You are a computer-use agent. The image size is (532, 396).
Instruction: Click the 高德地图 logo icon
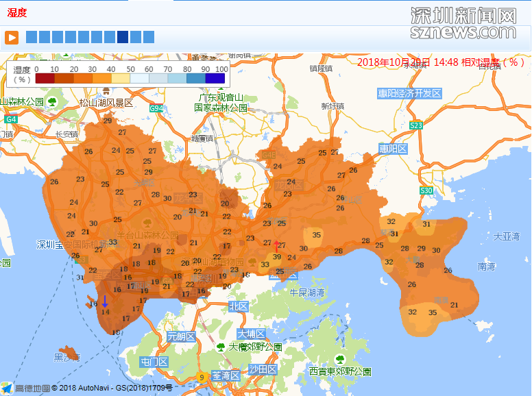7,388
